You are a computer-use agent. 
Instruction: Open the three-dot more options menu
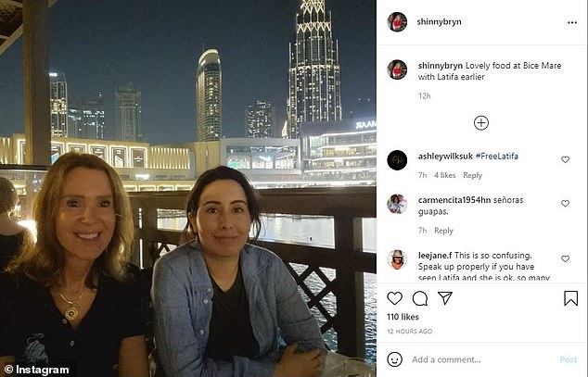pos(572,22)
